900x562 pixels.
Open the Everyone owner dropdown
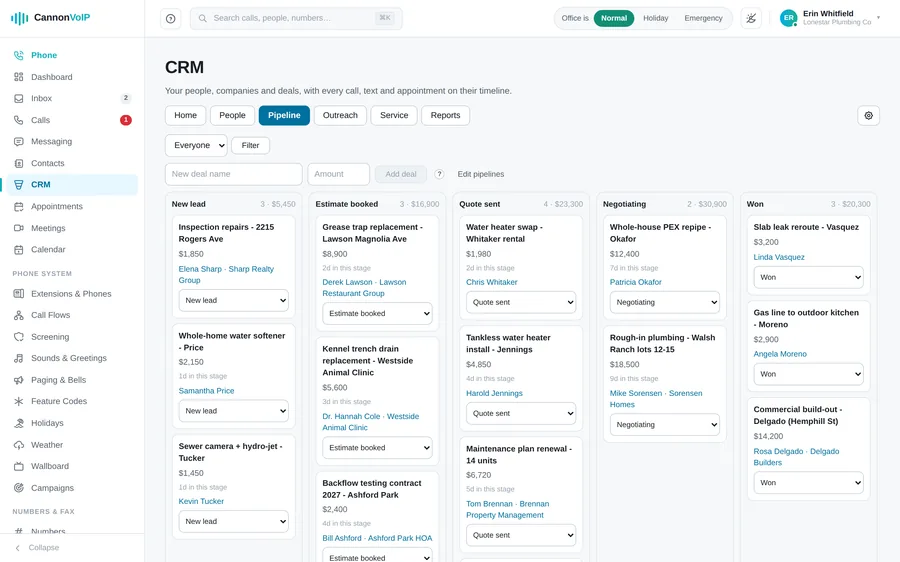[196, 145]
